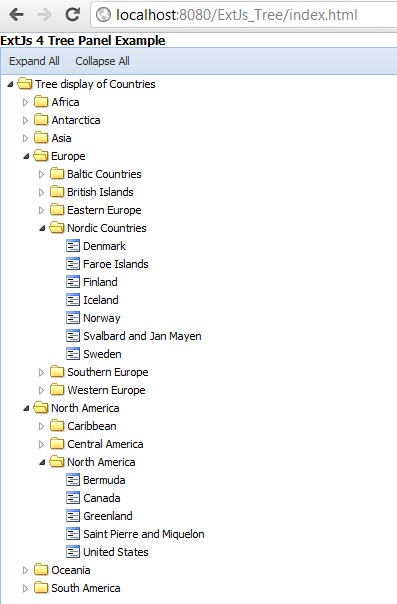Click the root open-folder icon
The height and width of the screenshot is (604, 397).
click(25, 84)
